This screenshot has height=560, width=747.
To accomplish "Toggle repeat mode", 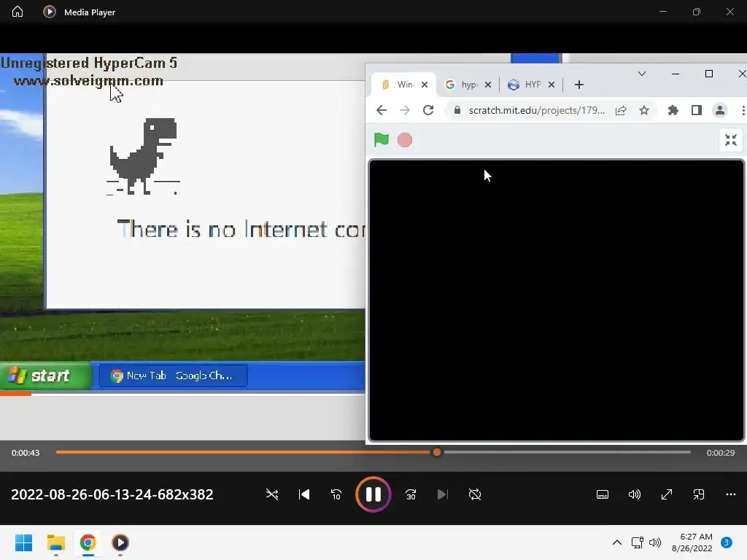I will click(x=474, y=494).
